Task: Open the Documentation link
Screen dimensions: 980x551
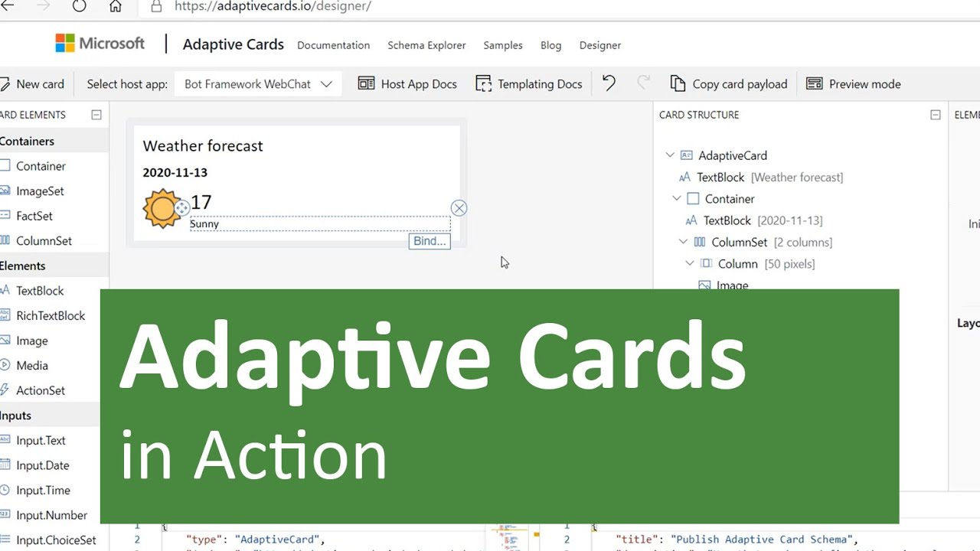Action: click(333, 45)
